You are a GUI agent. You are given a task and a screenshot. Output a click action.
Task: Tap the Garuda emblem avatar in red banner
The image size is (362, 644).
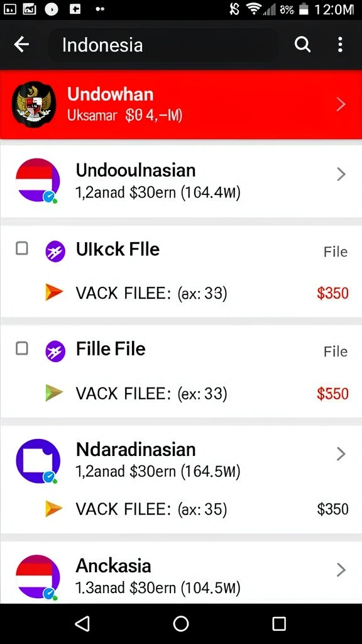point(33,104)
